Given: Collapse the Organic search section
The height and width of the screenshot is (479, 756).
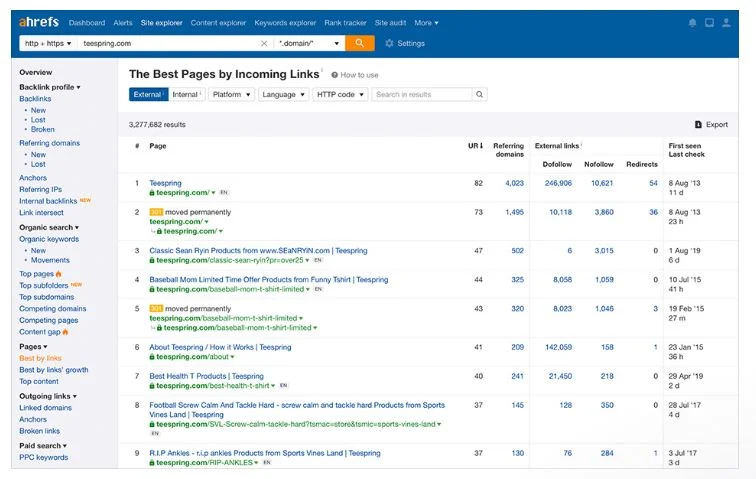Looking at the screenshot, I should point(49,228).
